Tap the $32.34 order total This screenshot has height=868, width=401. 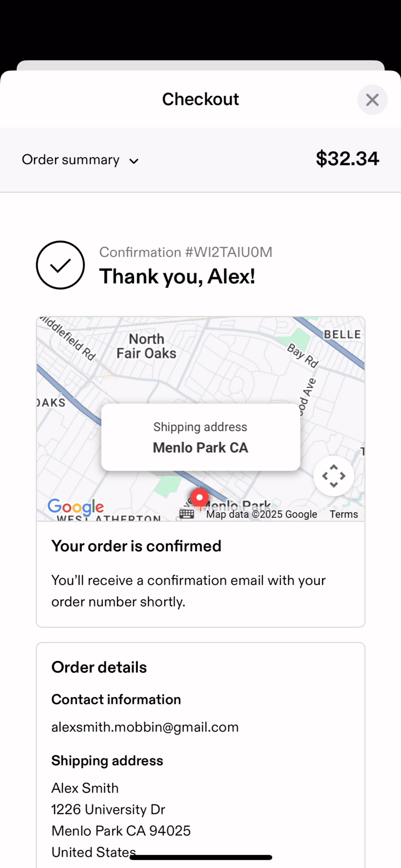coord(347,159)
